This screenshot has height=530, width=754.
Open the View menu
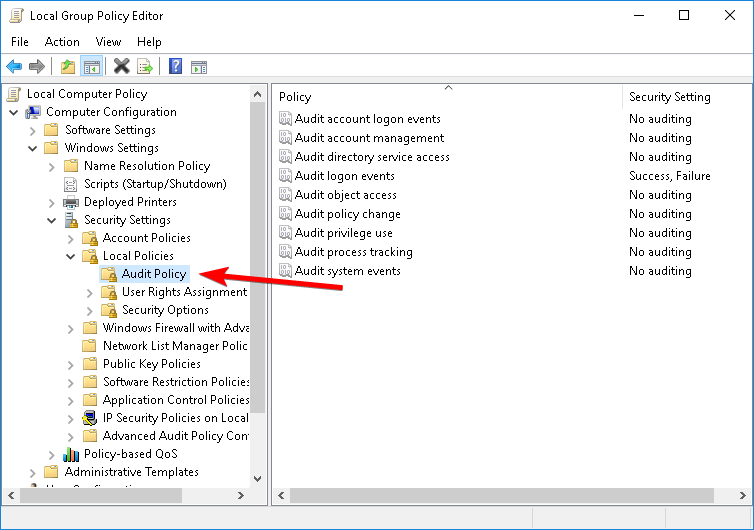point(108,42)
